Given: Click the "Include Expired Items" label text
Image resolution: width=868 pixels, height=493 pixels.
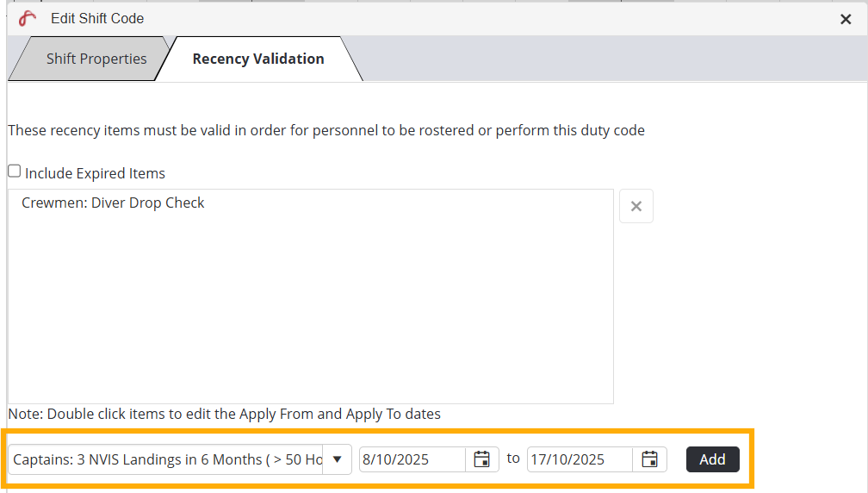Looking at the screenshot, I should [x=95, y=173].
